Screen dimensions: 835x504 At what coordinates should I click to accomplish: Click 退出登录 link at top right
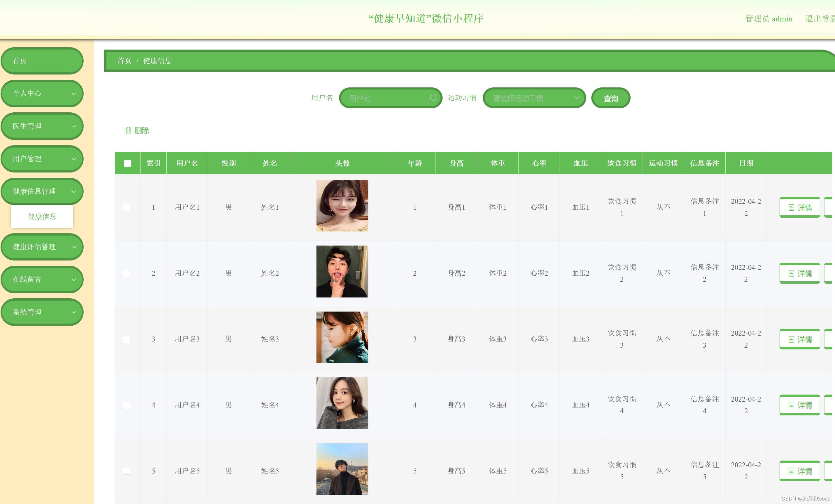click(819, 19)
